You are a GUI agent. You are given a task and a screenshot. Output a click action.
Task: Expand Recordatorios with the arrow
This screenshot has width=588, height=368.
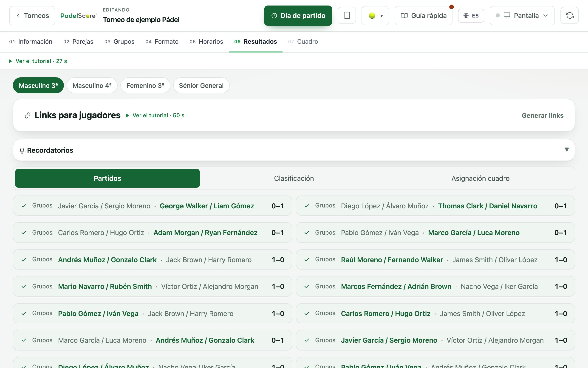click(567, 150)
